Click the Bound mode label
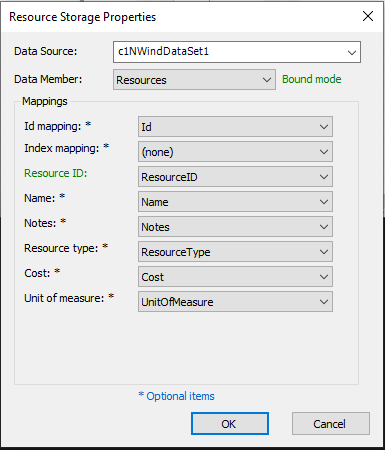Image resolution: width=385 pixels, height=450 pixels. tap(312, 79)
